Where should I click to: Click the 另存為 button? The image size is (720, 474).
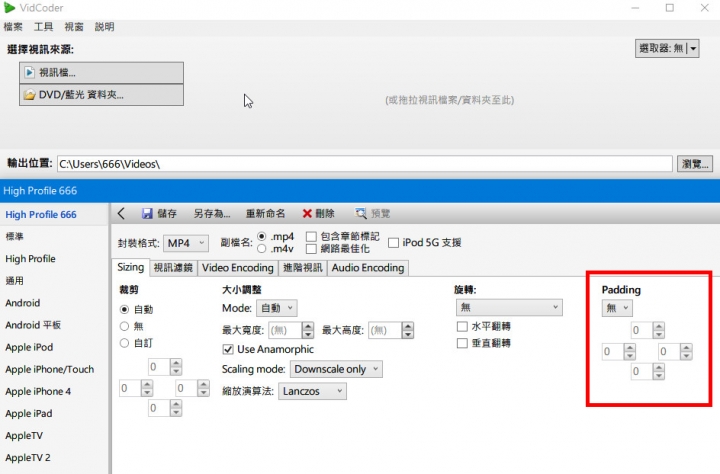(212, 214)
